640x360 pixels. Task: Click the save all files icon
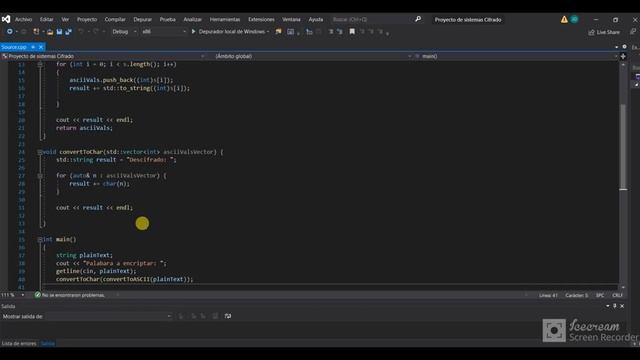click(69, 31)
